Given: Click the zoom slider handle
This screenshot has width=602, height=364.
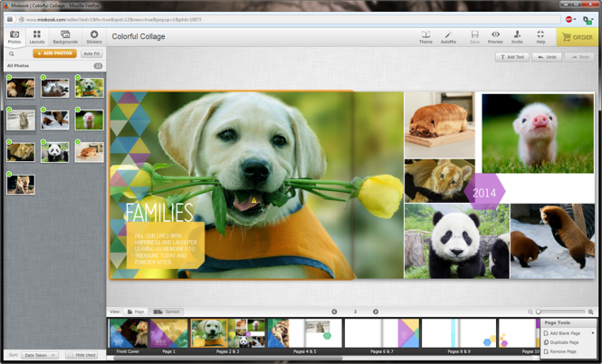Looking at the screenshot, I should click(x=539, y=311).
